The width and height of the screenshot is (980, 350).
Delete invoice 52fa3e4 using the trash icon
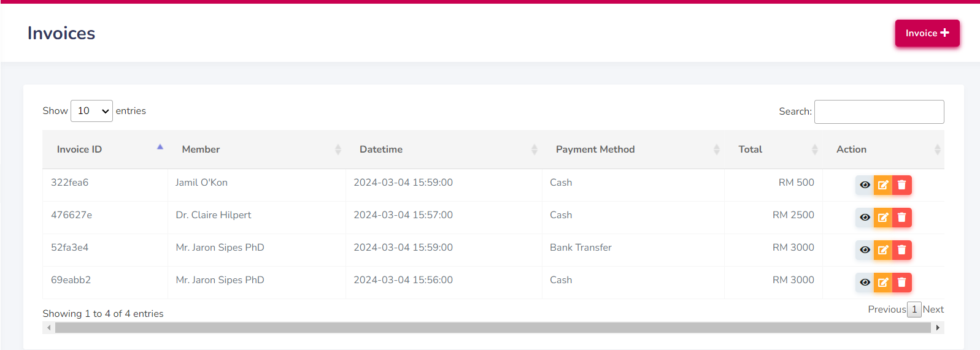(902, 250)
